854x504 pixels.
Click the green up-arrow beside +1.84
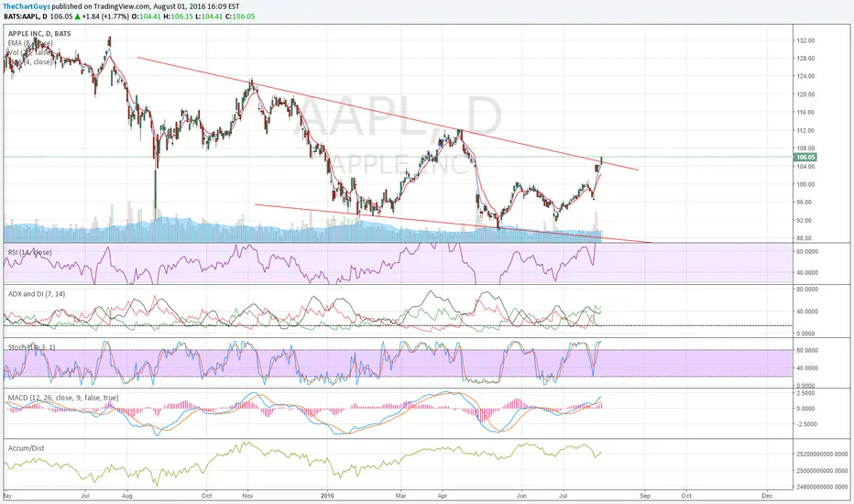(78, 16)
